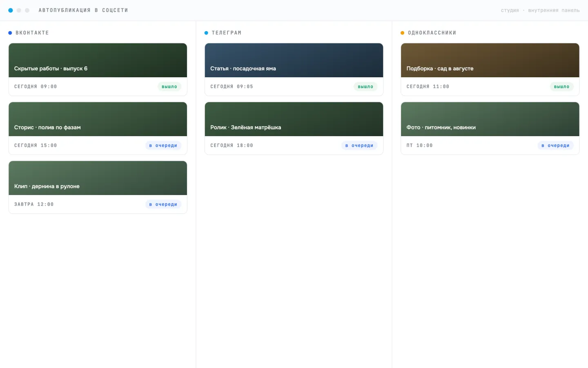Open the ТЕЛЕГРАМ column header

pos(227,33)
